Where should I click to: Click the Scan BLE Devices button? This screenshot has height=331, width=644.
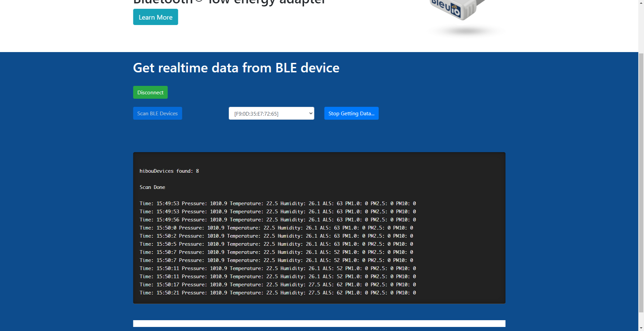(x=157, y=113)
